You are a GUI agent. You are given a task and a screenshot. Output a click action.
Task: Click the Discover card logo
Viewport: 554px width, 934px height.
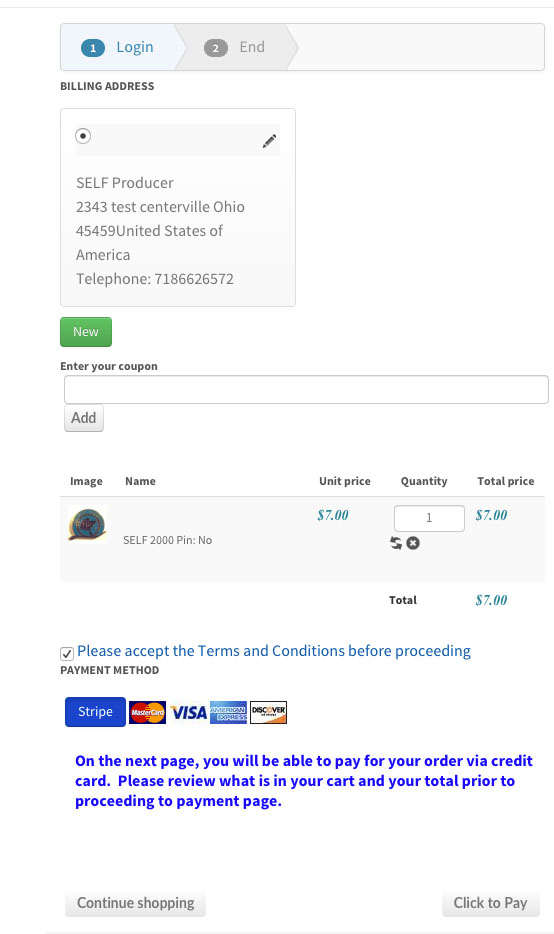[269, 712]
